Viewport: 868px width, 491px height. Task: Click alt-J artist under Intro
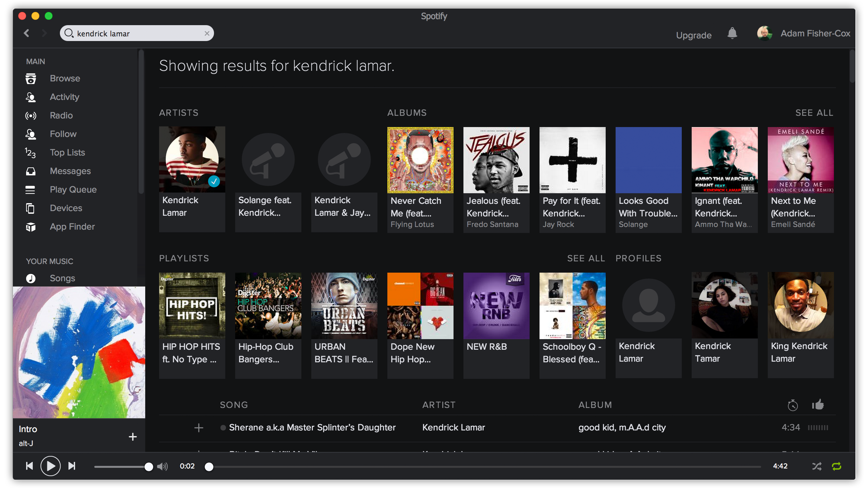click(x=26, y=443)
